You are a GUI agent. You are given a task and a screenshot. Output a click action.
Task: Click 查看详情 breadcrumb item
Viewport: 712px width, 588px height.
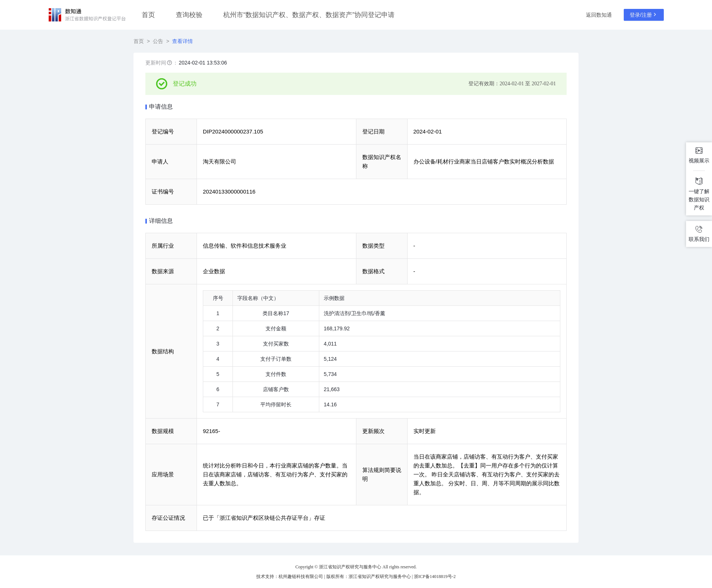182,41
